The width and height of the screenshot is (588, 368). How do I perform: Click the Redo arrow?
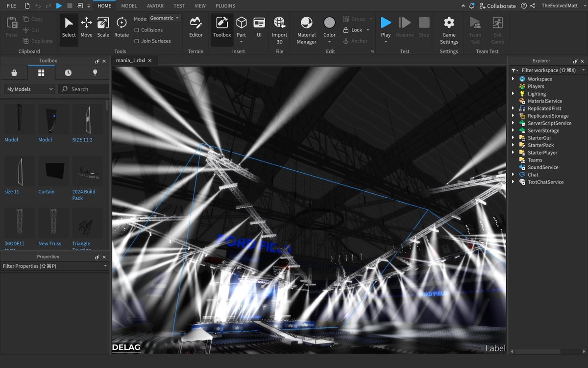coord(48,6)
